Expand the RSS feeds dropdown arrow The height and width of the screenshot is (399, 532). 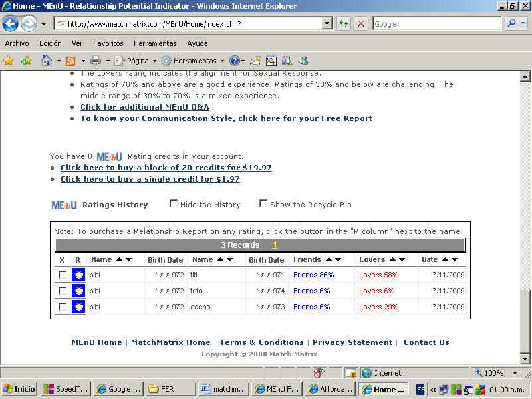pyautogui.click(x=83, y=61)
